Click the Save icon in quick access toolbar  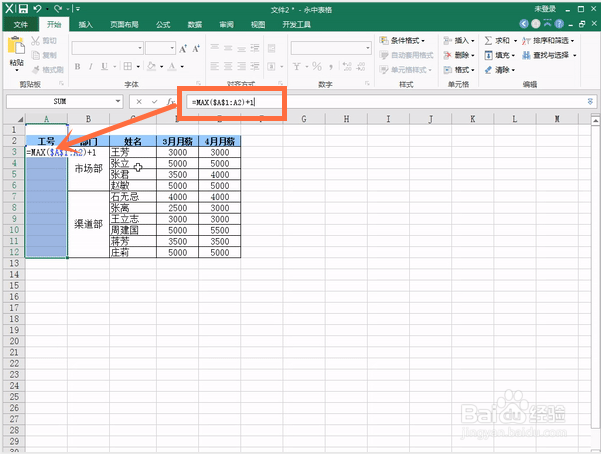(x=24, y=8)
